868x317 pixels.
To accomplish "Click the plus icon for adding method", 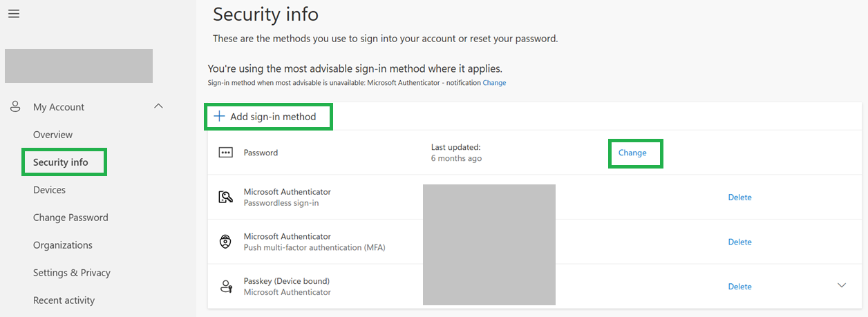I will 219,117.
